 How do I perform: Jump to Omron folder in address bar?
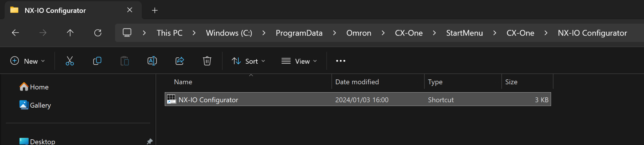[x=359, y=33]
